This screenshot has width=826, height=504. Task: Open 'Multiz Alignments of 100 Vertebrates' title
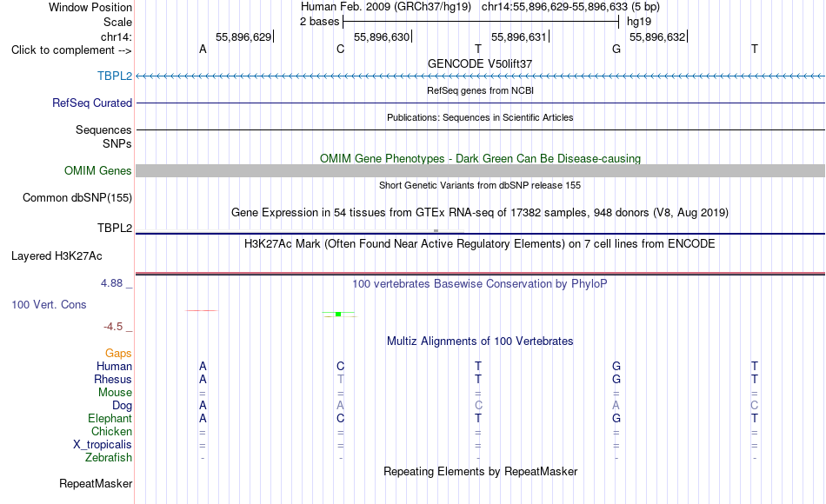pyautogui.click(x=480, y=342)
